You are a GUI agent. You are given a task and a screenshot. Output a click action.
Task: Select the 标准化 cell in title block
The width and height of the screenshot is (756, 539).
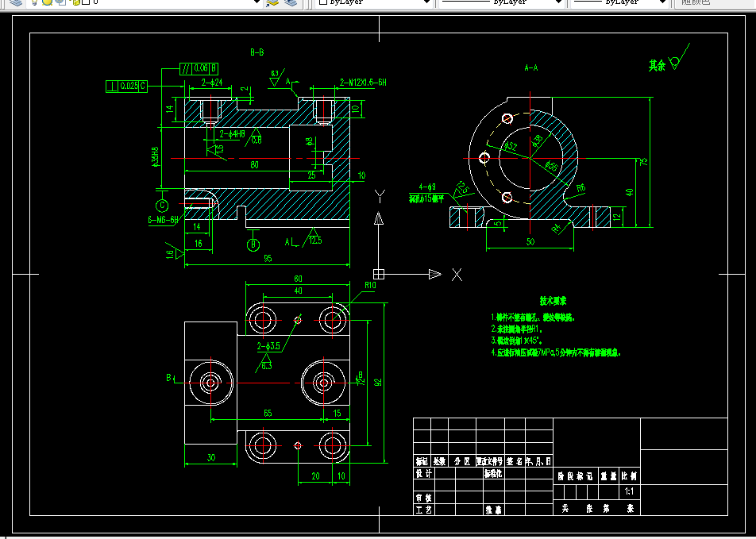(493, 473)
